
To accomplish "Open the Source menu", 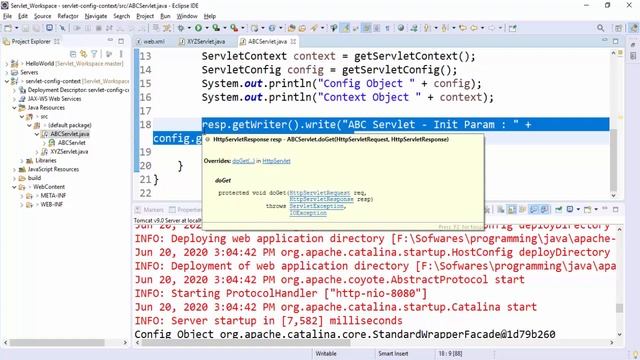I will coord(42,16).
